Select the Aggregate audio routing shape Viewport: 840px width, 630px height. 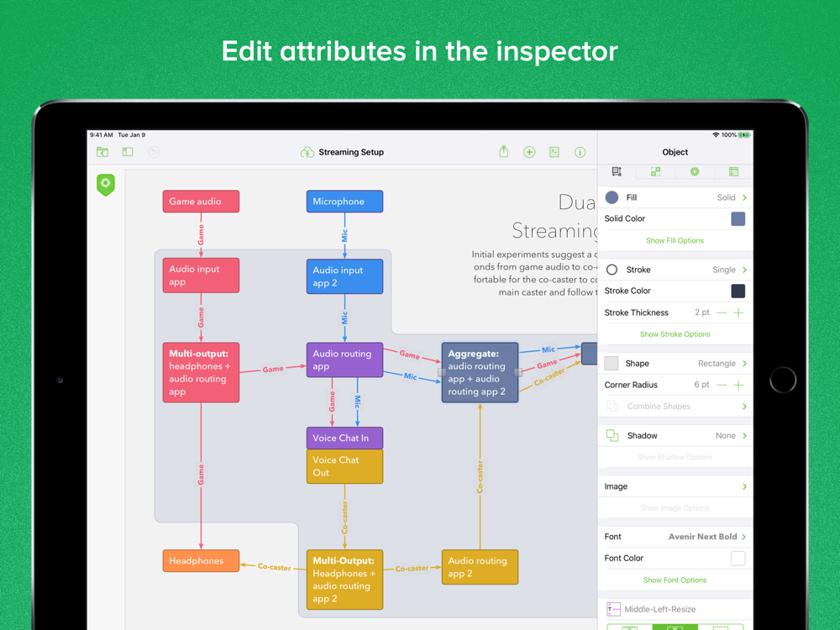[x=480, y=372]
